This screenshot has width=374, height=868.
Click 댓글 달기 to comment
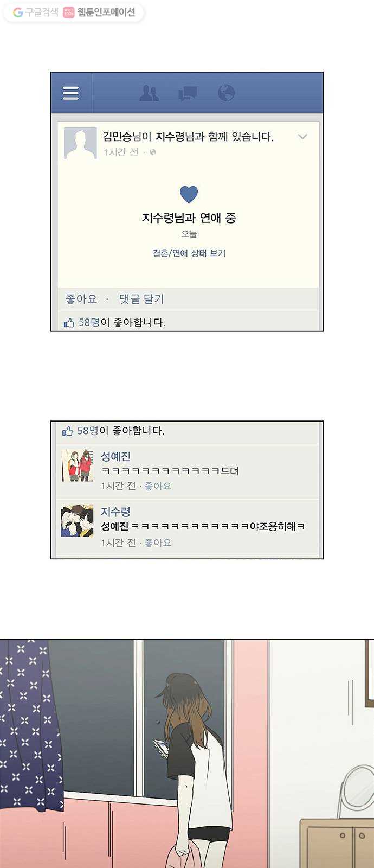click(141, 299)
